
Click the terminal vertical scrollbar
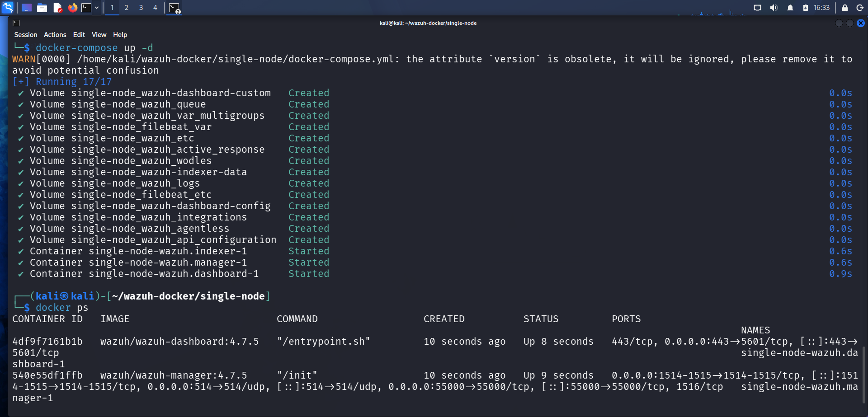864,375
